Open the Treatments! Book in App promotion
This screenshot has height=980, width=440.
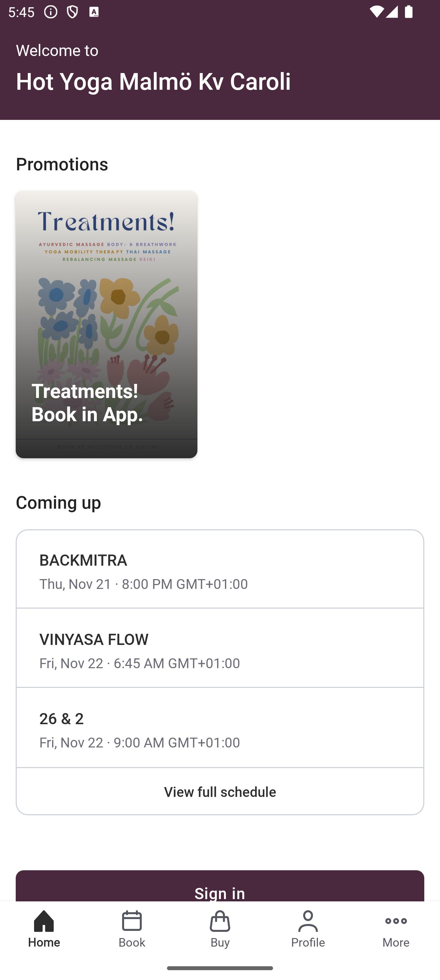106,324
